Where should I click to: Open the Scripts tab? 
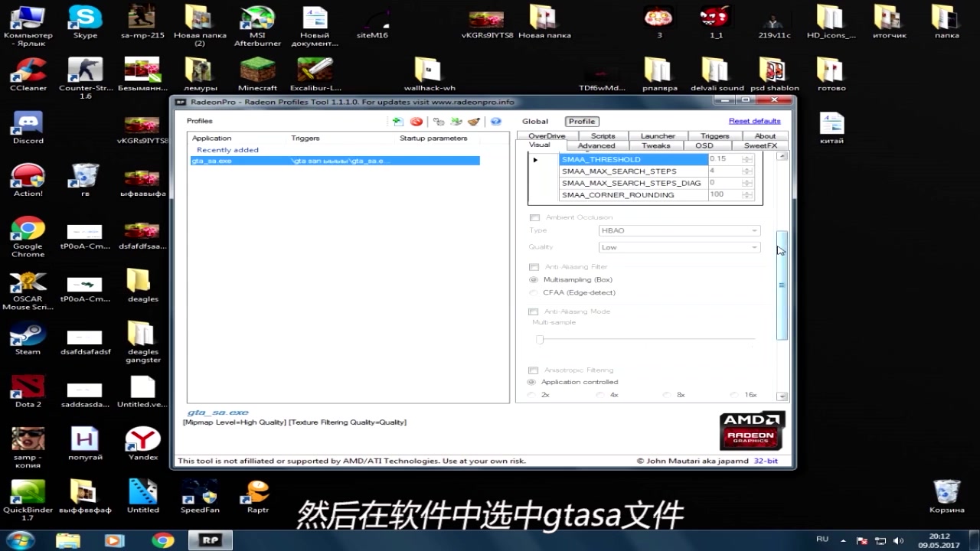click(x=603, y=136)
